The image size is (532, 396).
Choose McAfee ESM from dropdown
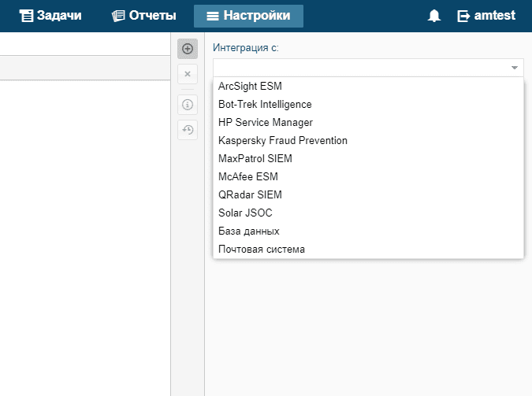coord(245,176)
